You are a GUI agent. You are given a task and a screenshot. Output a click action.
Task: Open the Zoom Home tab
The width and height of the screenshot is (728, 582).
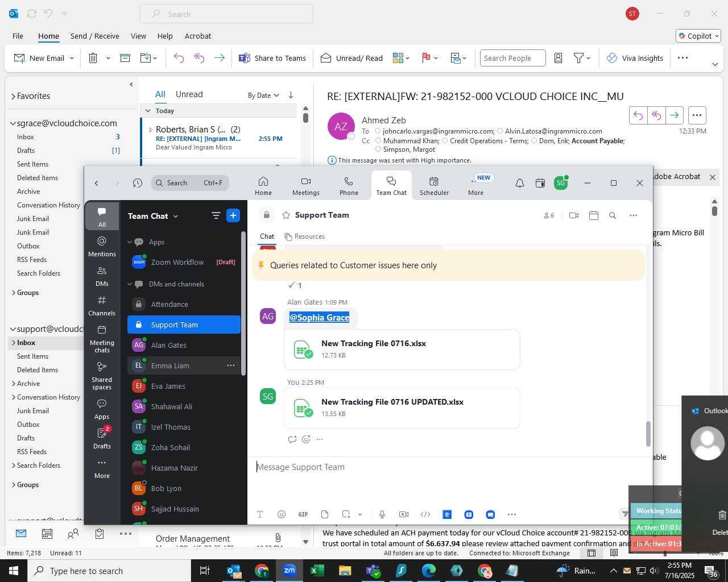(263, 186)
